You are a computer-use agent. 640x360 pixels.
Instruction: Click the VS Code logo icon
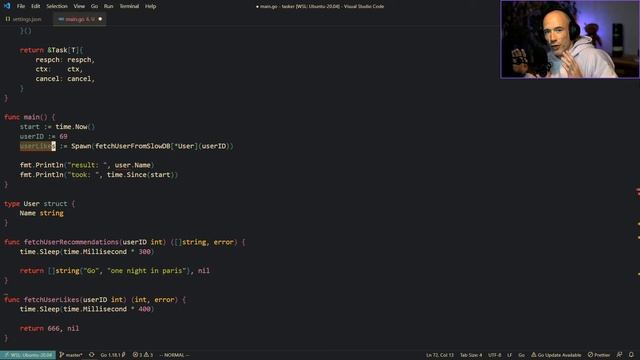point(7,6)
